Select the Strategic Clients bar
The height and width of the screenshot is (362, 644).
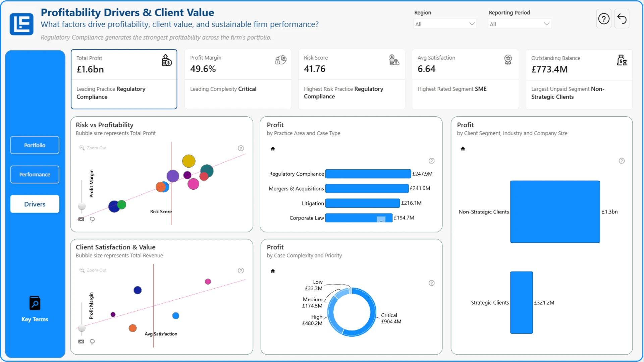[x=522, y=303]
